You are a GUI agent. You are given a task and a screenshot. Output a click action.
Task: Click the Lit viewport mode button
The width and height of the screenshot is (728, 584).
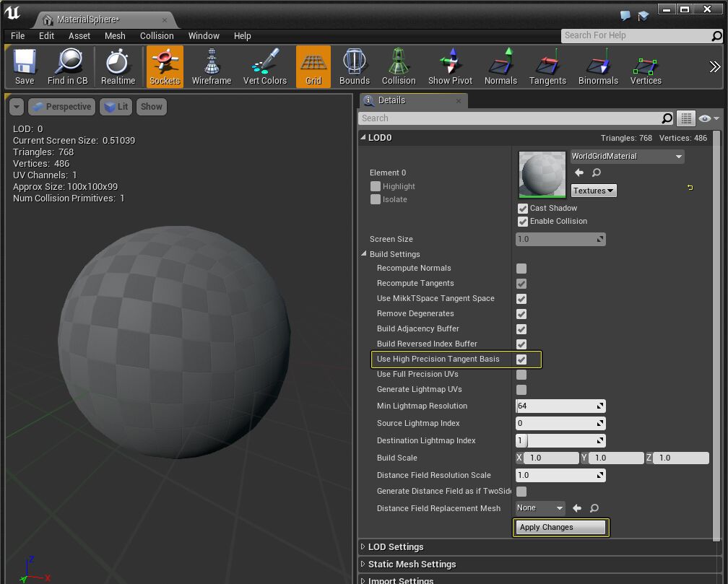116,106
